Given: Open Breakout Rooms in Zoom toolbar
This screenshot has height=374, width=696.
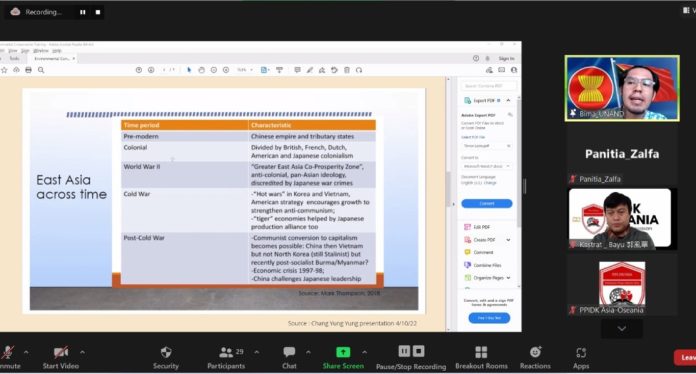Looking at the screenshot, I should tap(481, 358).
